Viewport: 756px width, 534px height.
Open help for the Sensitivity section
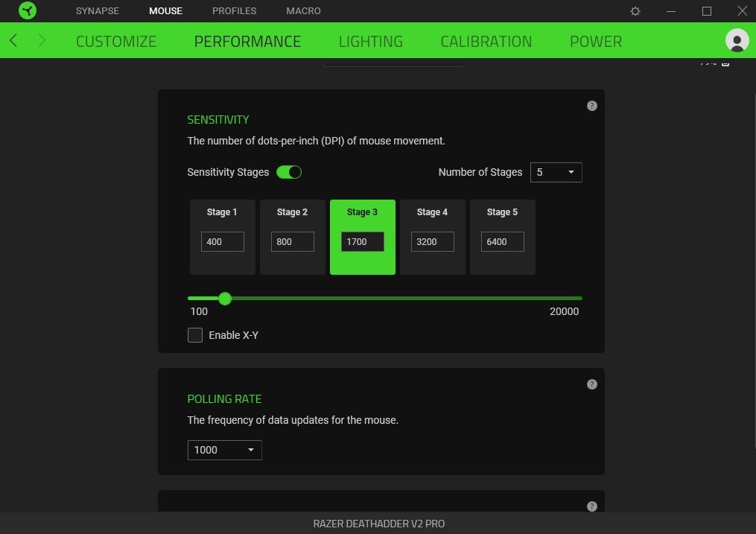pos(591,106)
